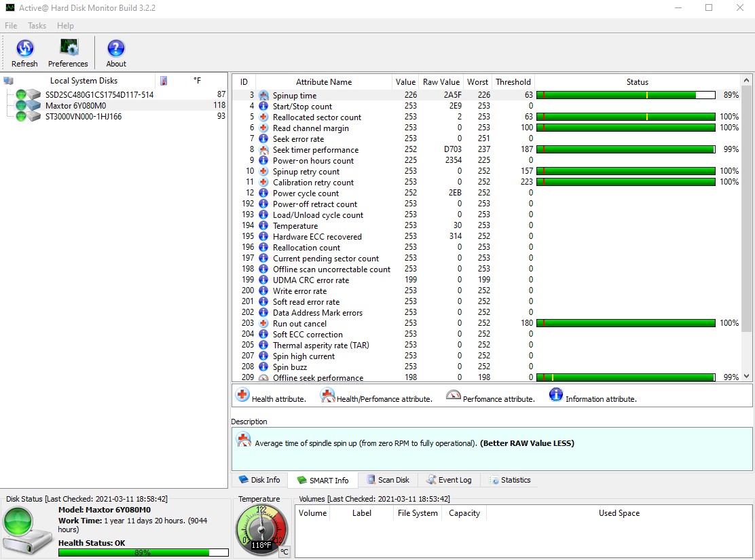Click the info icon next to Temperature attribute
Screen dimensions: 755x560
pyautogui.click(x=263, y=226)
